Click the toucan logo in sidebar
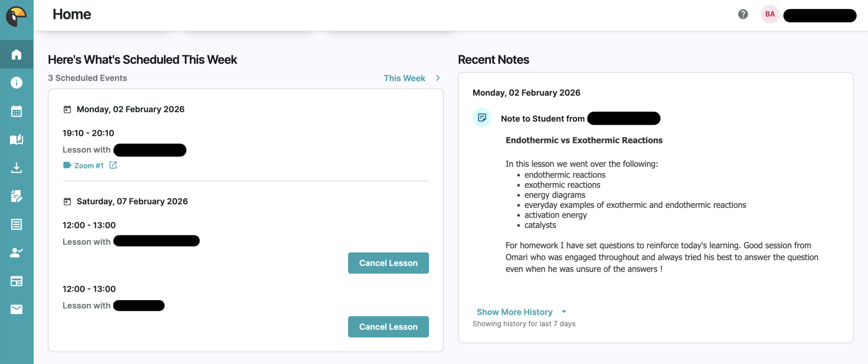 tap(16, 16)
